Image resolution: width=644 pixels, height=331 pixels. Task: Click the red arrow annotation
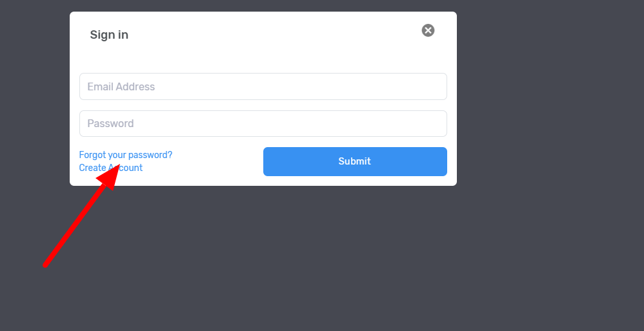click(x=81, y=216)
